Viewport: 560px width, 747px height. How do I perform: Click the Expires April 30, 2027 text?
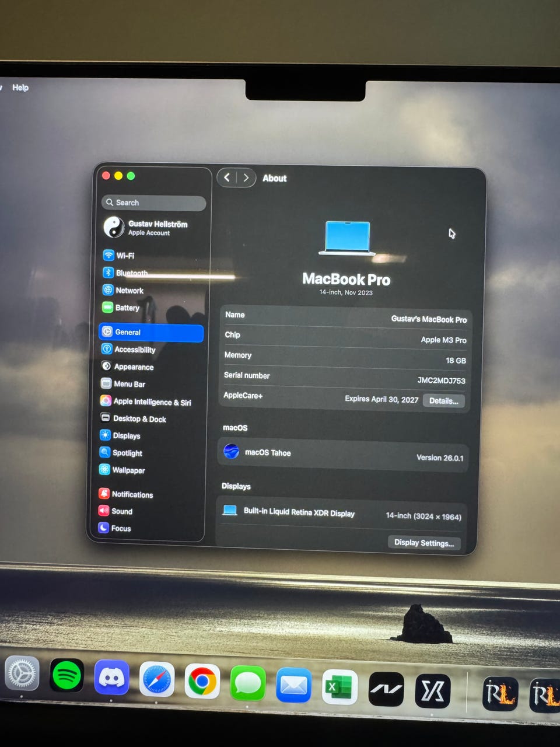[x=381, y=399]
